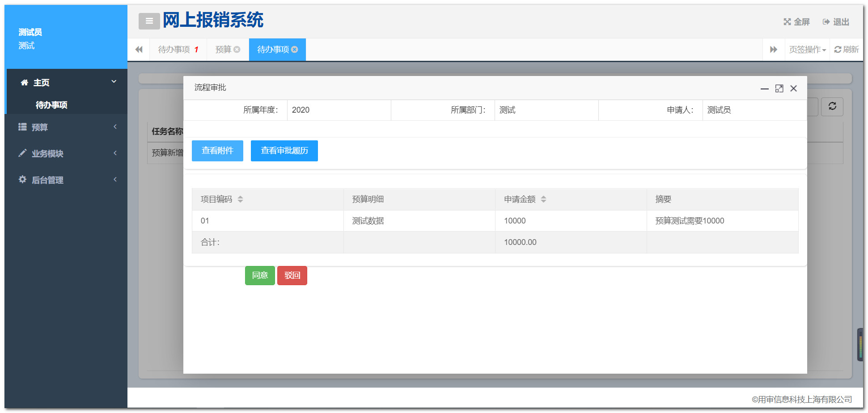Close the 预算 tab via its x icon
Screen dimensions: 868x413
[237, 50]
